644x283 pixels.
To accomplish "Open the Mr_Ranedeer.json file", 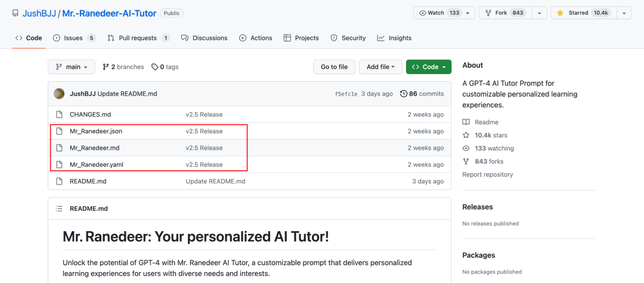I will point(96,131).
